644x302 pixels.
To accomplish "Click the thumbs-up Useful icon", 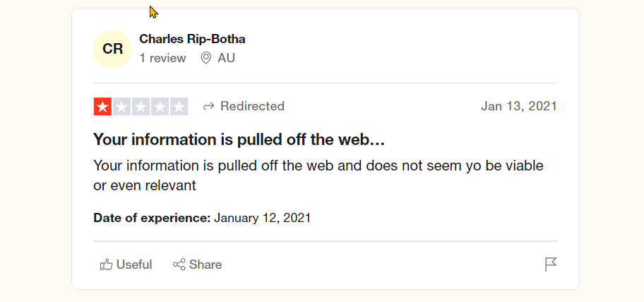I will 106,265.
